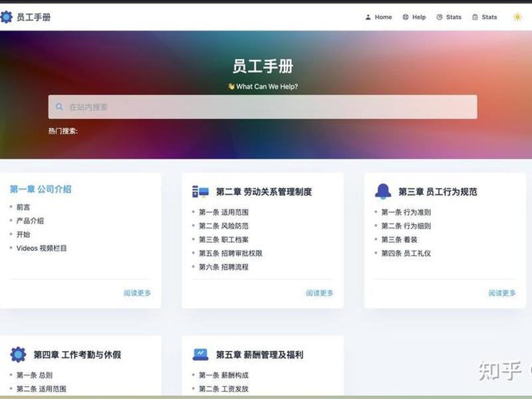Click the gear icon of 第四章
Image resolution: width=532 pixels, height=399 pixels.
click(18, 354)
